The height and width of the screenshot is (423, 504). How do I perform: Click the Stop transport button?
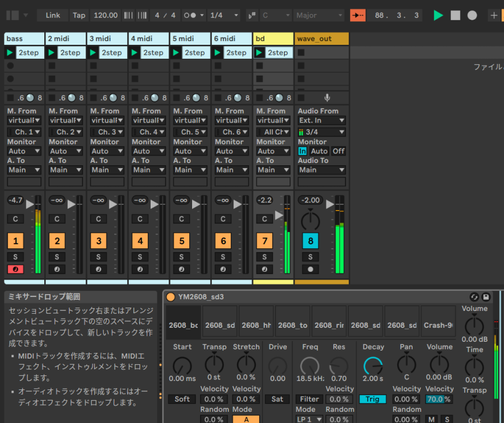click(x=455, y=15)
